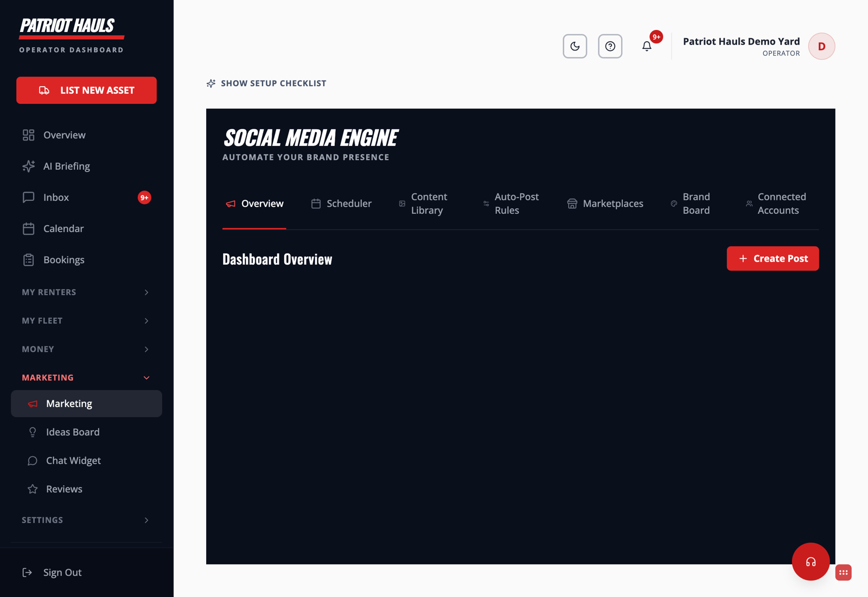Open the Reviews page
The image size is (868, 597).
[86, 489]
